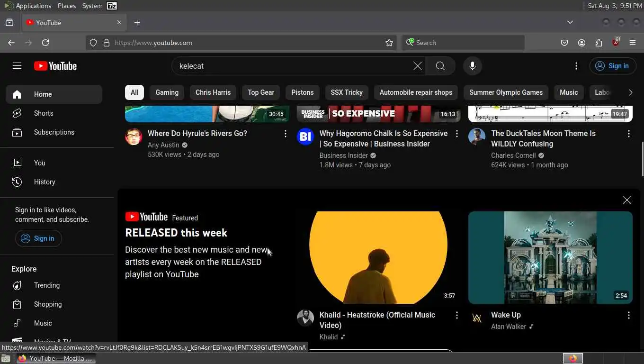Viewport: 644px width, 364px height.
Task: Open options for Wake Up video
Action: [x=628, y=315]
